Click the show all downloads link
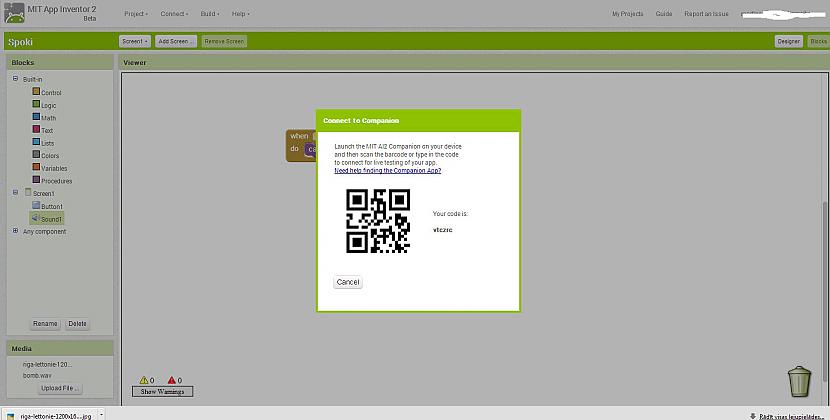 791,416
